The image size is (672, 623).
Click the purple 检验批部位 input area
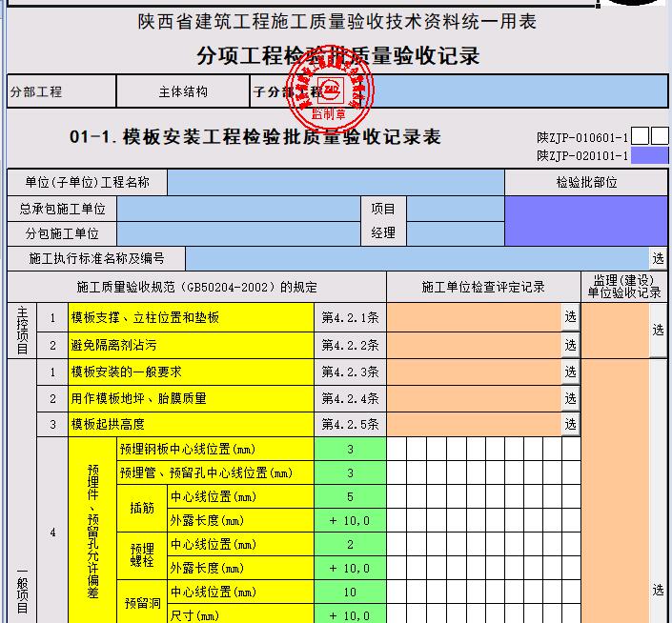[x=586, y=221]
